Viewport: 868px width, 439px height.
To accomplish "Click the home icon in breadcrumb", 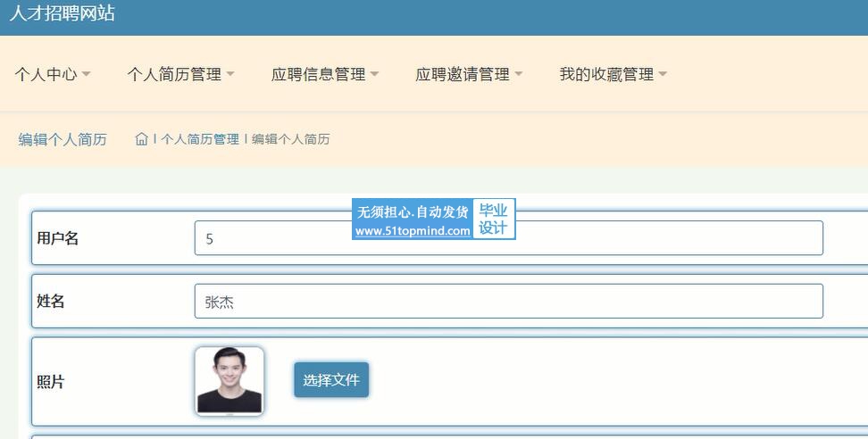I will tap(142, 139).
